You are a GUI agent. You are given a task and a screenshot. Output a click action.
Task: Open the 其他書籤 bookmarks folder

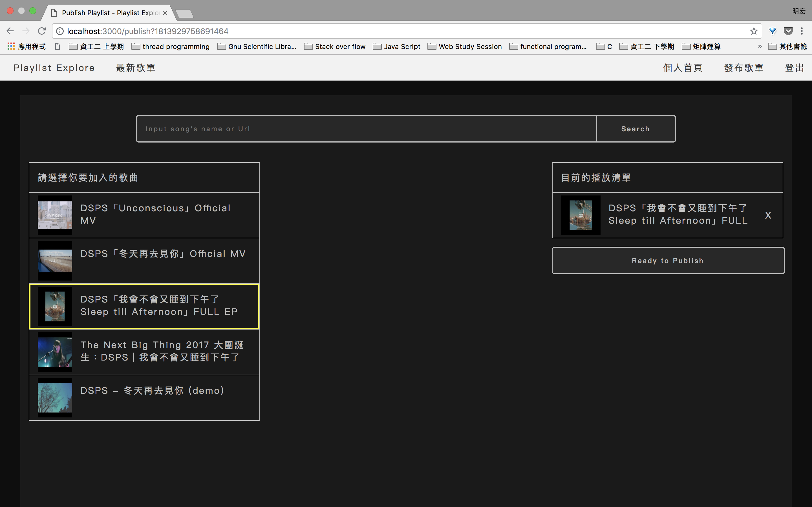point(787,46)
